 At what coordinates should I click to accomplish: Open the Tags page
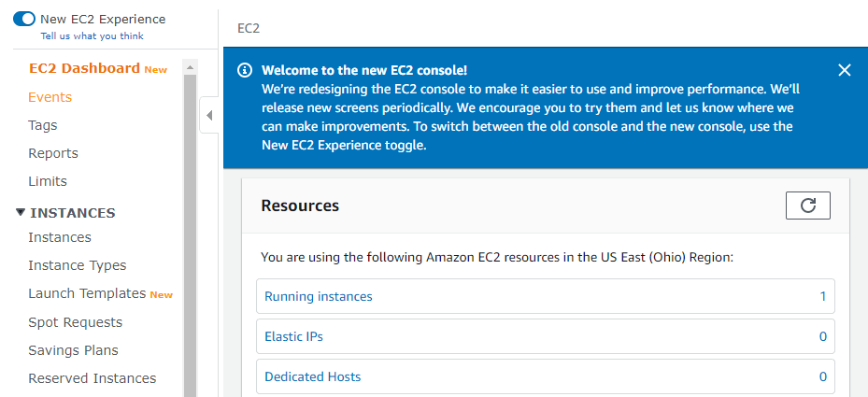tap(43, 125)
